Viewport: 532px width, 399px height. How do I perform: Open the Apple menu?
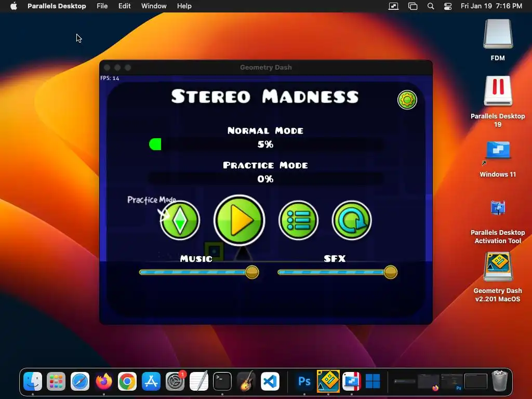tap(14, 6)
